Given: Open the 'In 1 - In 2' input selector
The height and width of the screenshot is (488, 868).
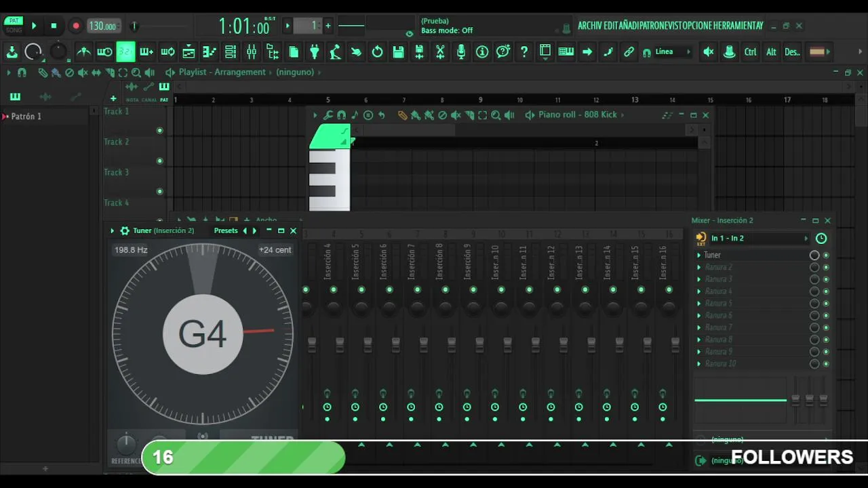Looking at the screenshot, I should pyautogui.click(x=758, y=238).
